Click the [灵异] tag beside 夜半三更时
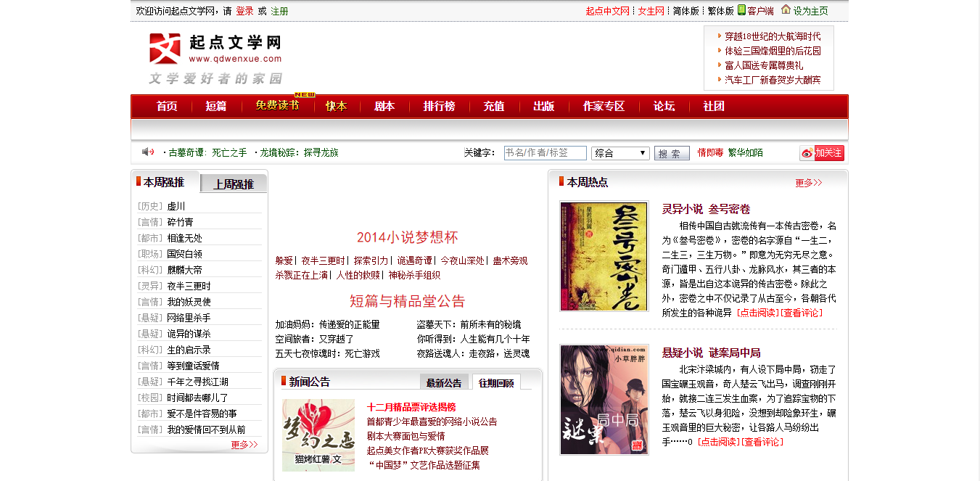The height and width of the screenshot is (481, 980). click(x=150, y=286)
